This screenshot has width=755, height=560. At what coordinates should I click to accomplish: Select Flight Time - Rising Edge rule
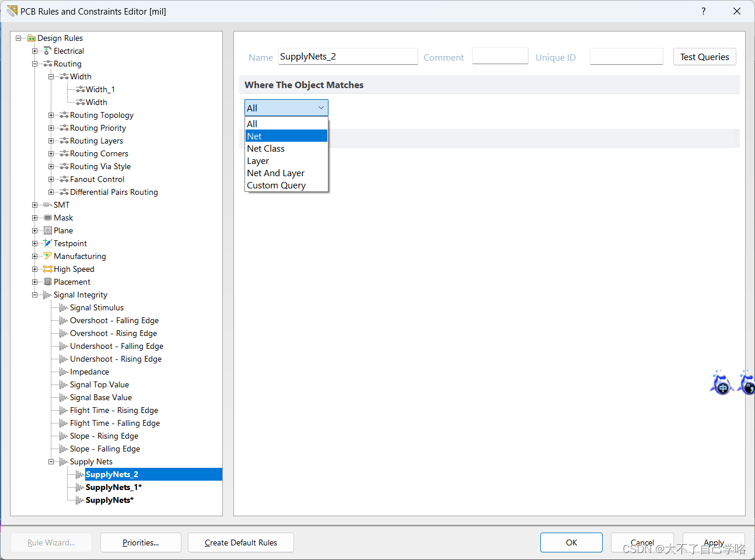coord(114,410)
